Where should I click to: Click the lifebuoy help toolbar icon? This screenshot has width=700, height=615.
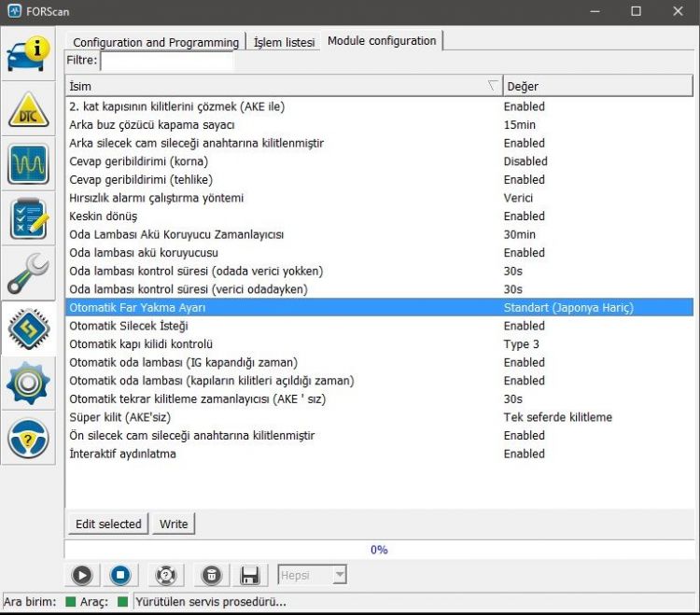click(x=165, y=575)
